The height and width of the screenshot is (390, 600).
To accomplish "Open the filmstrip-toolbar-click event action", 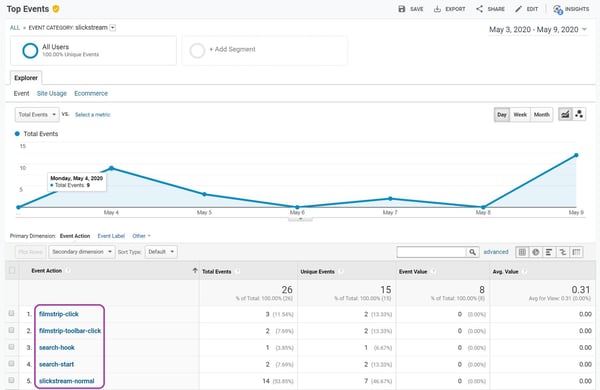I will tap(70, 331).
